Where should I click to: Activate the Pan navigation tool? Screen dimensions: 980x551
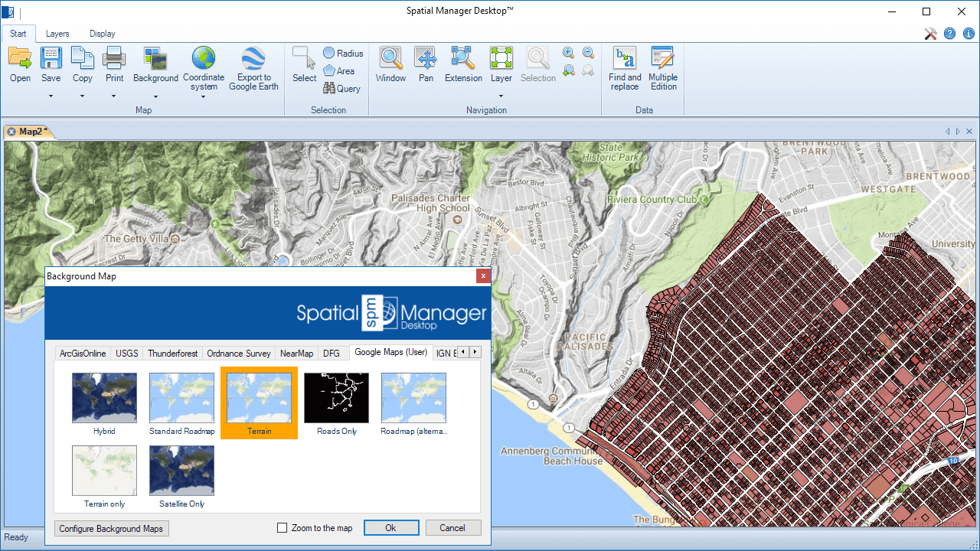tap(426, 58)
